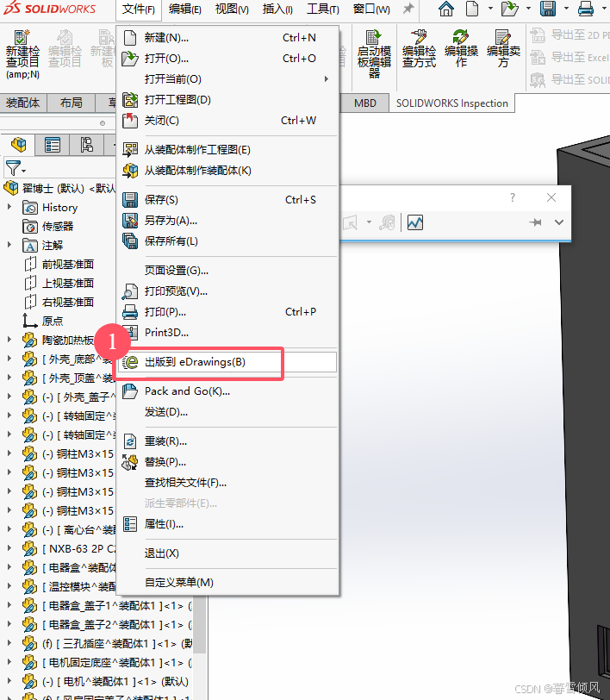This screenshot has width=610, height=700.
Task: Switch to the Layout (布局) tab
Action: 71,103
